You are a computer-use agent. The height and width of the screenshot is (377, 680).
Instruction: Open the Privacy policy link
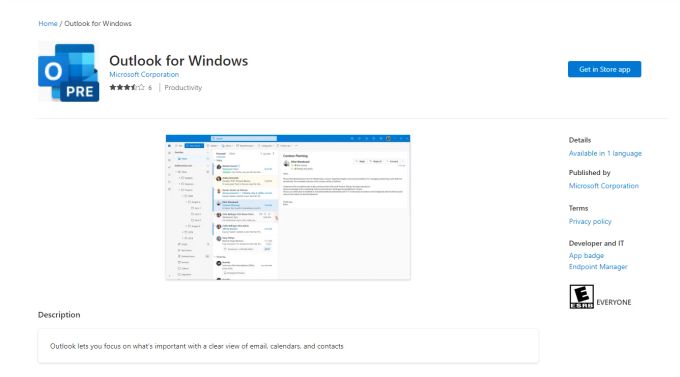[x=590, y=221]
